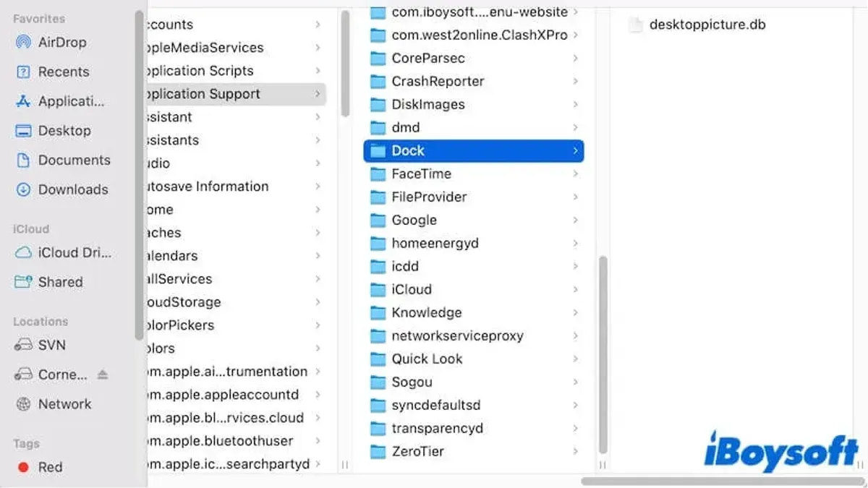Image resolution: width=868 pixels, height=488 pixels.
Task: Click the CoreParsec folder icon
Action: coord(378,58)
